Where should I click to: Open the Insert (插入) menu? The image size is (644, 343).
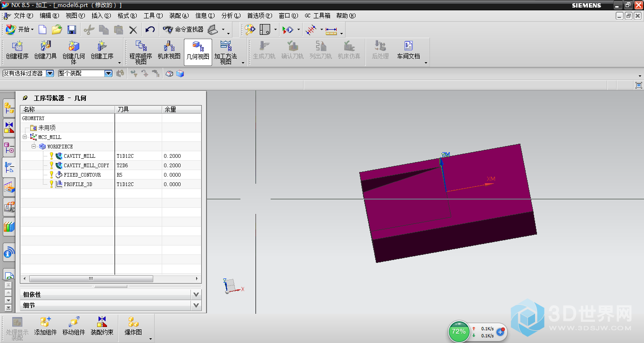click(101, 16)
